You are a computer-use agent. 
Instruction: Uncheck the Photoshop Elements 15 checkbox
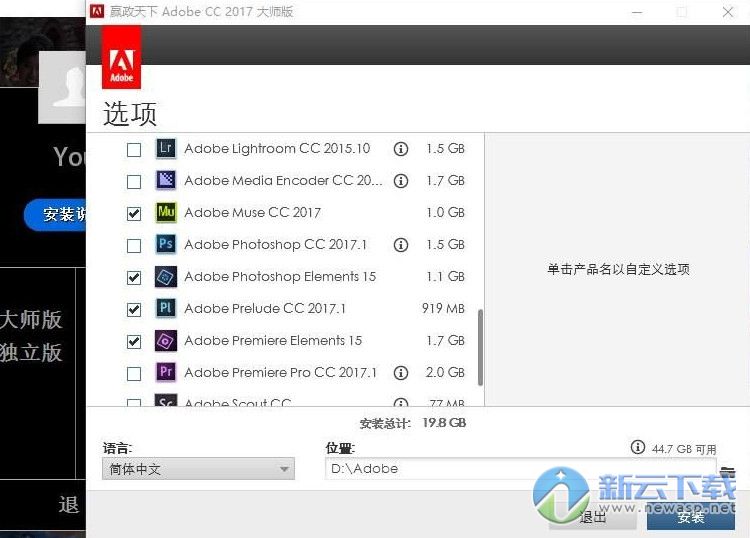[134, 278]
